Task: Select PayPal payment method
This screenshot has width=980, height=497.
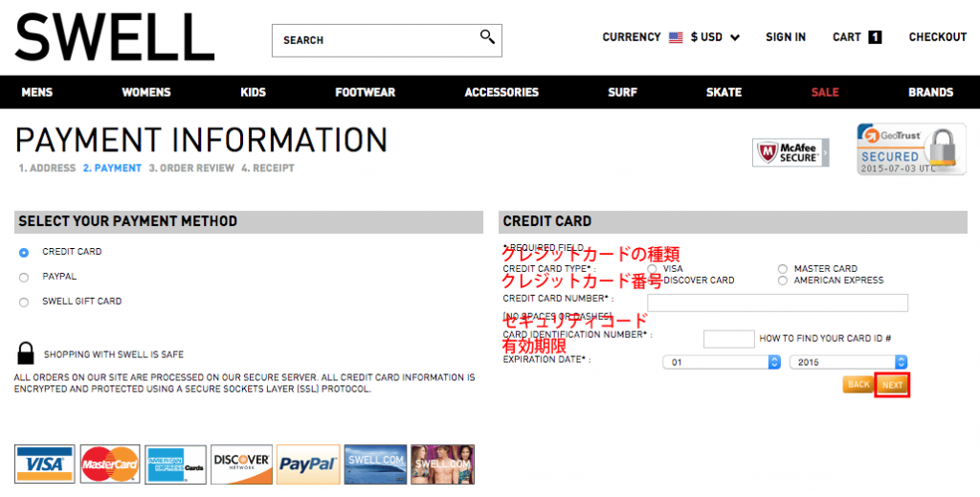Action: (x=24, y=278)
